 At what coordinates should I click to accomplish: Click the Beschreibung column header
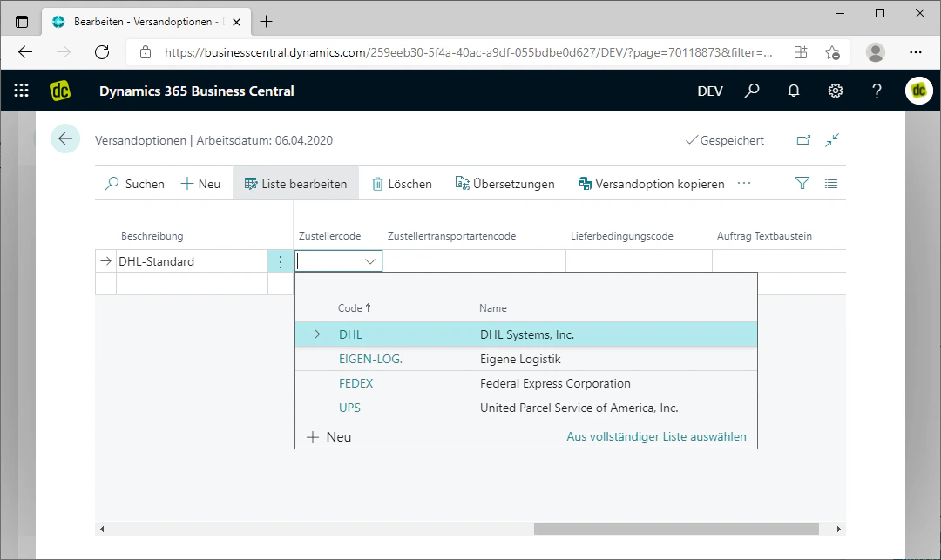point(152,236)
